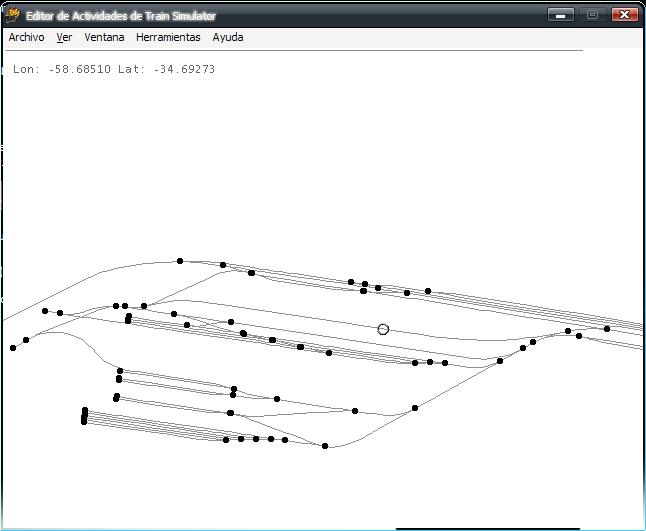This screenshot has height=531, width=646.
Task: Open the Ver menu
Action: tap(64, 37)
